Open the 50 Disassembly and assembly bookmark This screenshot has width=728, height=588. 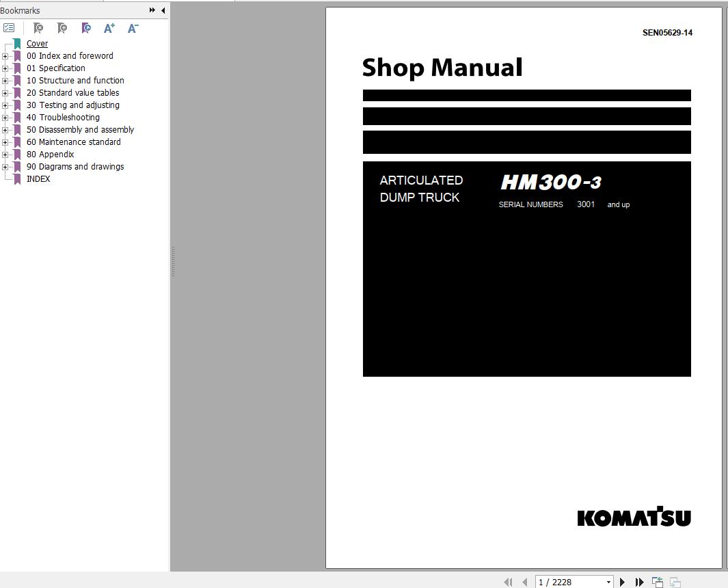81,130
